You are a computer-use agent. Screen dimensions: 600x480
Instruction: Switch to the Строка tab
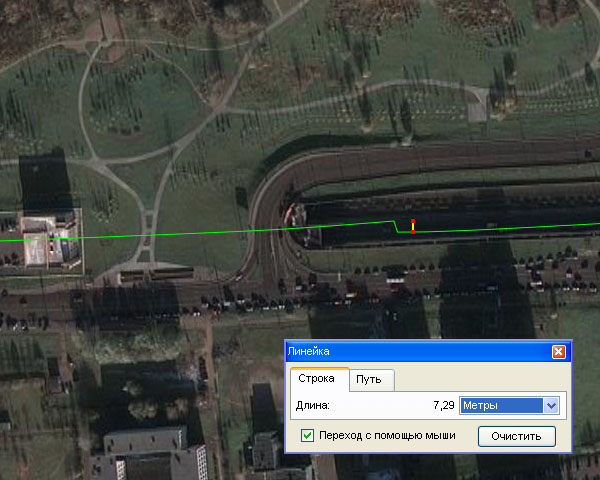[318, 380]
